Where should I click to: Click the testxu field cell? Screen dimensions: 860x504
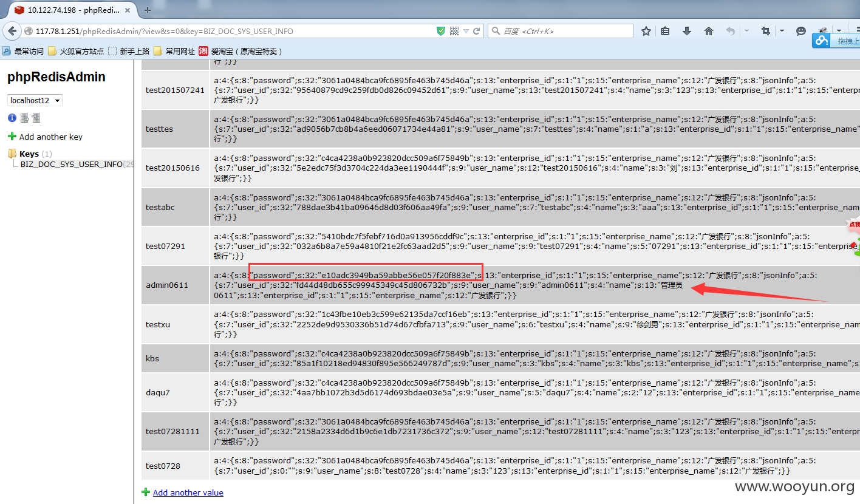point(175,324)
